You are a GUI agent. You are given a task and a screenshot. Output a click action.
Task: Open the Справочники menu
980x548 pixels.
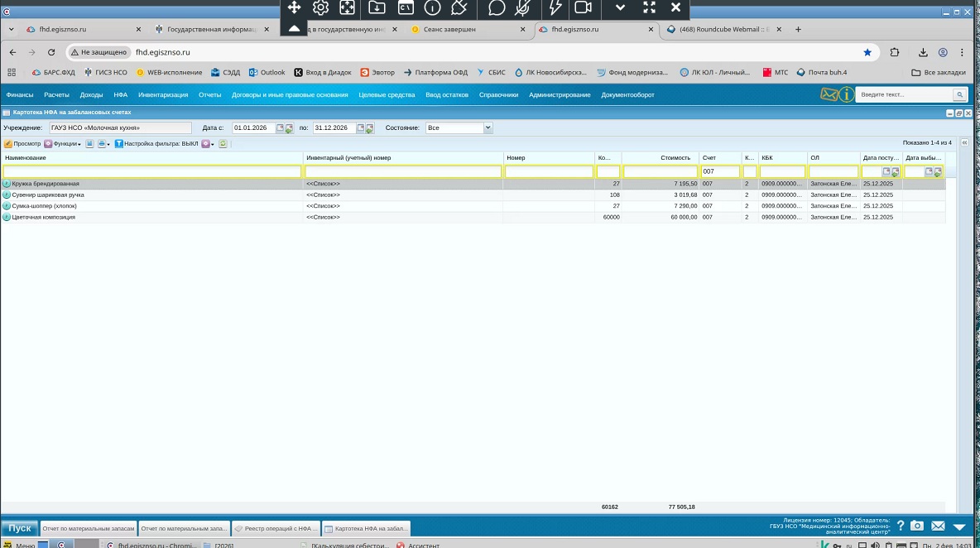499,95
